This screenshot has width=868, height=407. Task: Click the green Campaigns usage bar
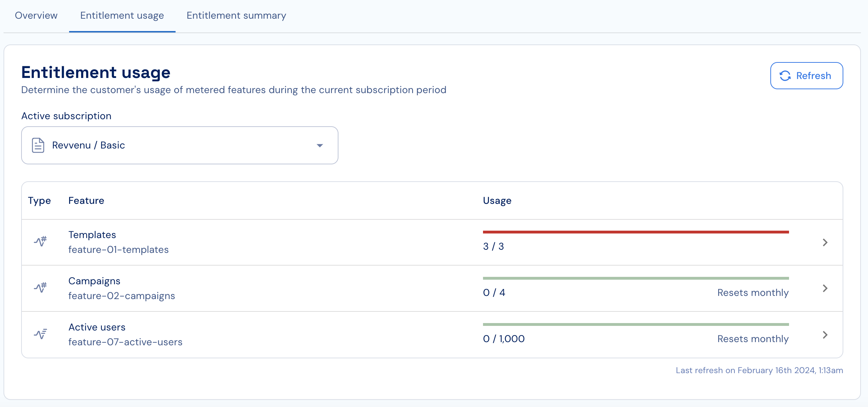tap(636, 278)
